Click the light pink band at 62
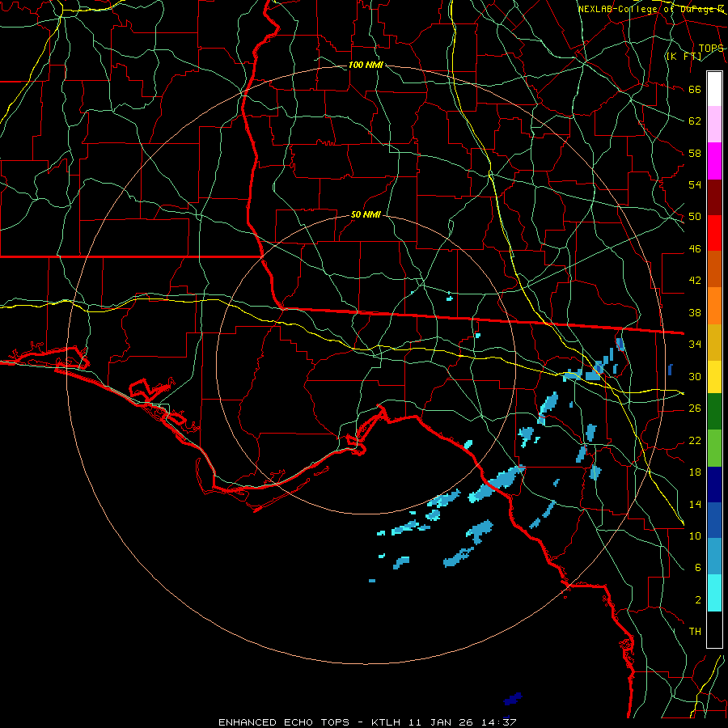This screenshot has height=728, width=728. [714, 125]
